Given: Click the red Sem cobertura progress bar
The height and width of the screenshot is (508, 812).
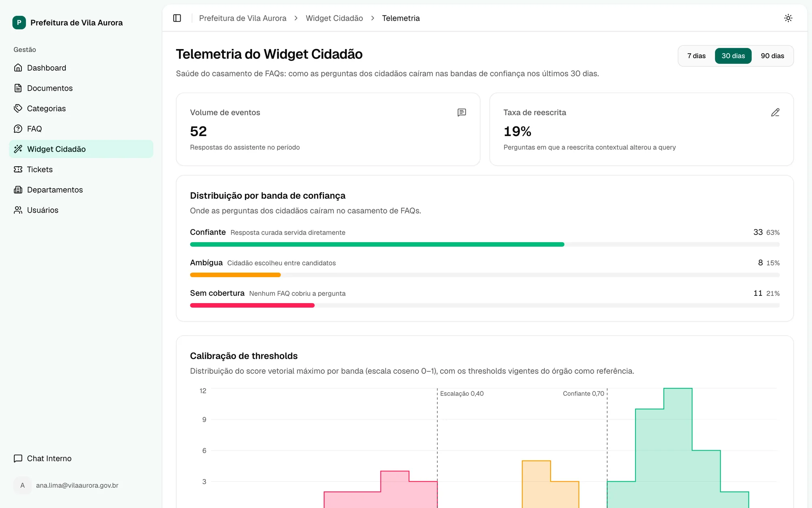Looking at the screenshot, I should [252, 306].
